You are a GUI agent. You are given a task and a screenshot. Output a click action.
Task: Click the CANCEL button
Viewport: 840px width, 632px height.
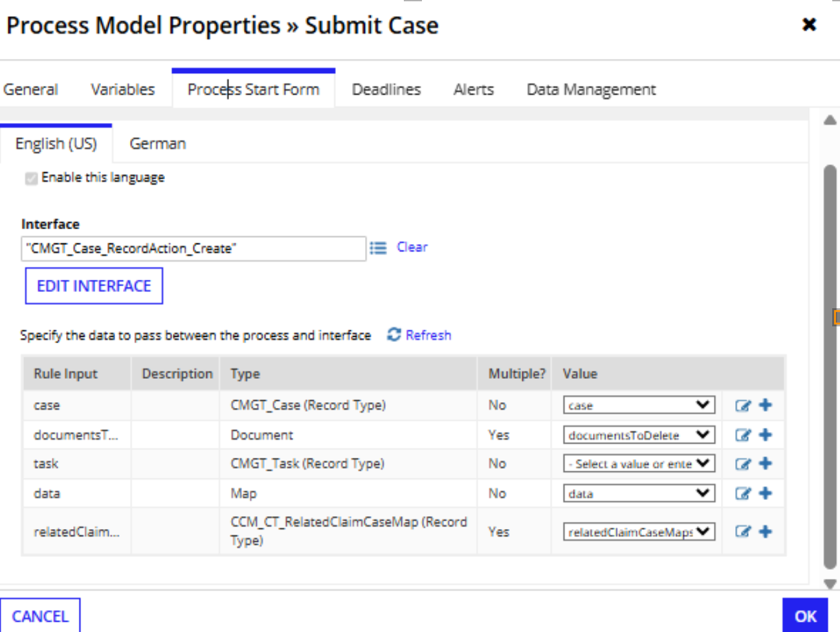(x=40, y=616)
